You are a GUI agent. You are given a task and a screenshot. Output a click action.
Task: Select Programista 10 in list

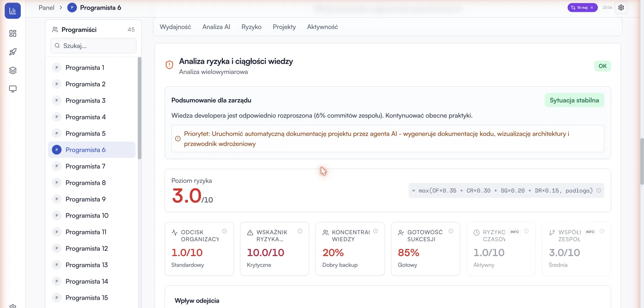tap(92, 216)
